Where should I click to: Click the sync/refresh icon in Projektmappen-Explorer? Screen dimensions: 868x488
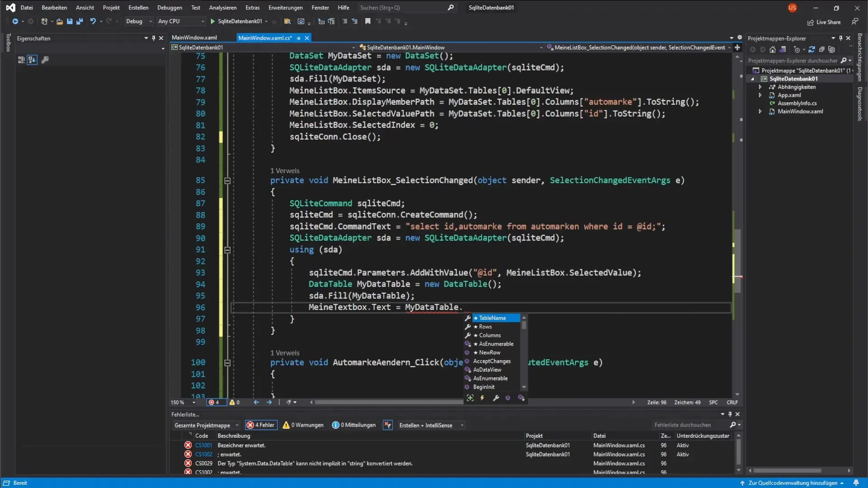[812, 50]
